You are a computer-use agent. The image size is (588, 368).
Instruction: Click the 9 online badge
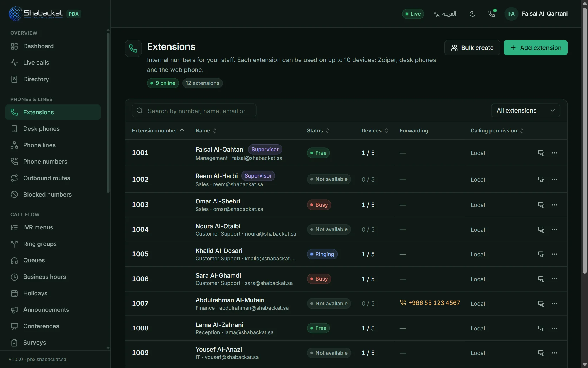[163, 83]
